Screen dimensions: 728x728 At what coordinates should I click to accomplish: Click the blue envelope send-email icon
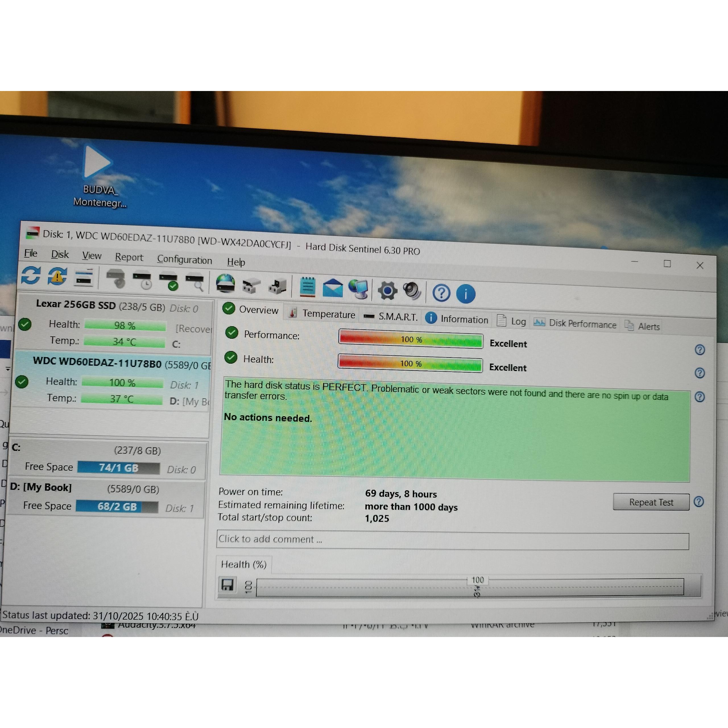click(333, 288)
